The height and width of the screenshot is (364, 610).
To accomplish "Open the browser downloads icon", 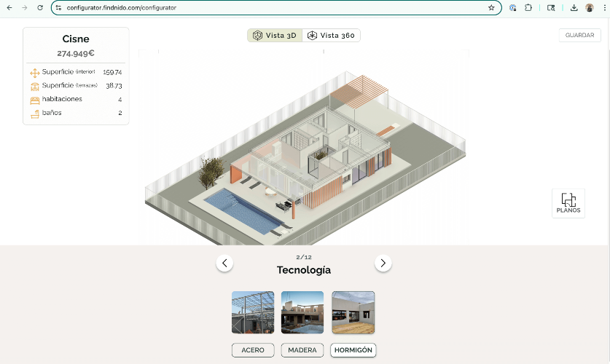I will point(574,8).
